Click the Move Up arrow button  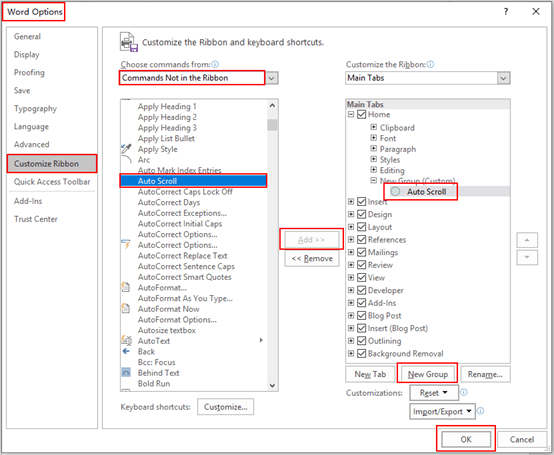527,240
